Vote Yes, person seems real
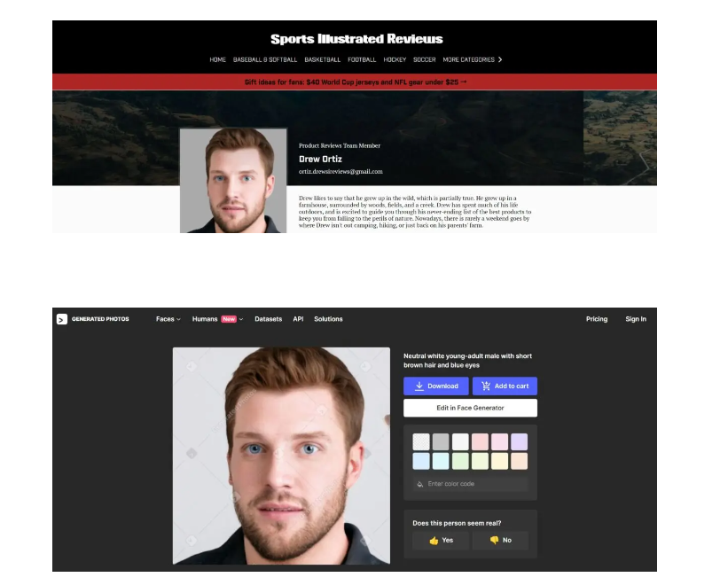Viewport: 728px width, 585px height. pyautogui.click(x=441, y=541)
